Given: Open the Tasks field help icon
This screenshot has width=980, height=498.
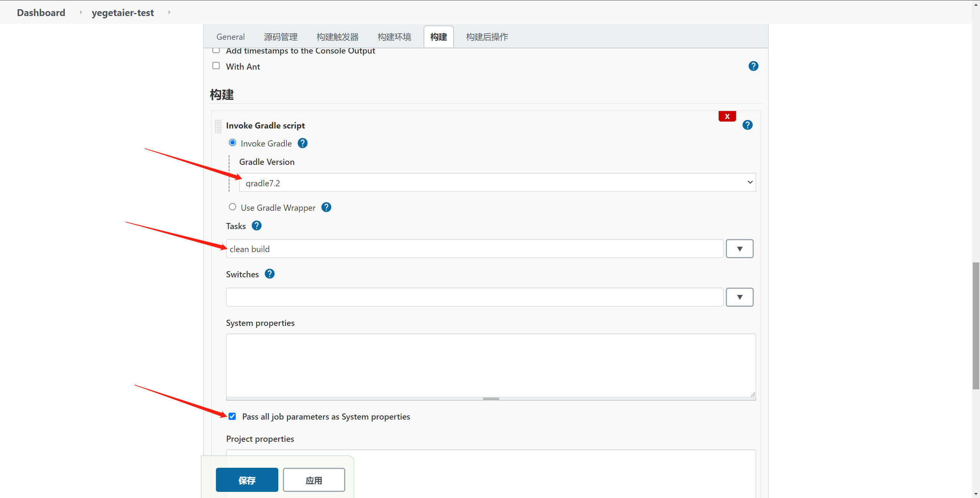Looking at the screenshot, I should tap(256, 226).
